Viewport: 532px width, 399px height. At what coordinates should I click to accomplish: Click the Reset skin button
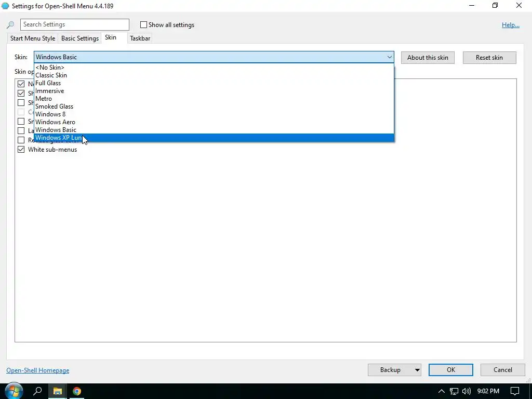tap(489, 57)
